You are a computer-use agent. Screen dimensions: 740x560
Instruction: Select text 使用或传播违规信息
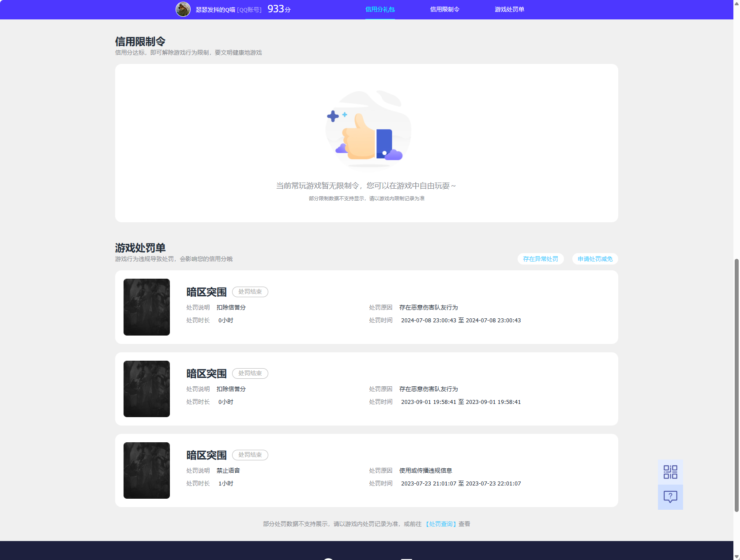click(x=426, y=470)
